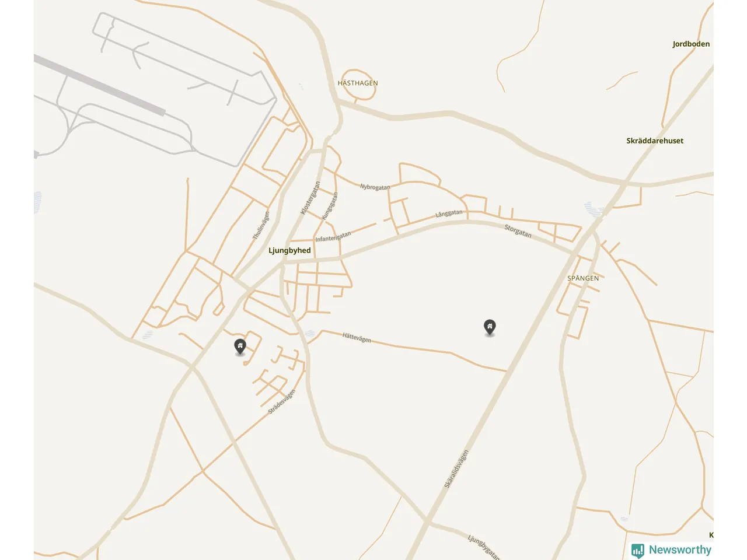Click the SPÅNGEN area label
The width and height of the screenshot is (747, 560).
(x=583, y=278)
